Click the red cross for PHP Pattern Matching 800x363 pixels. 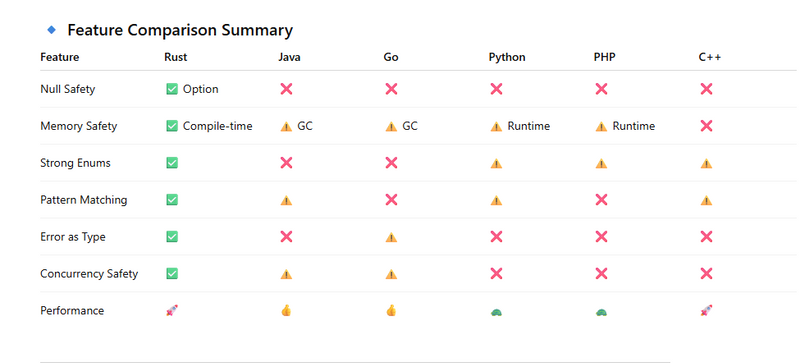point(601,200)
